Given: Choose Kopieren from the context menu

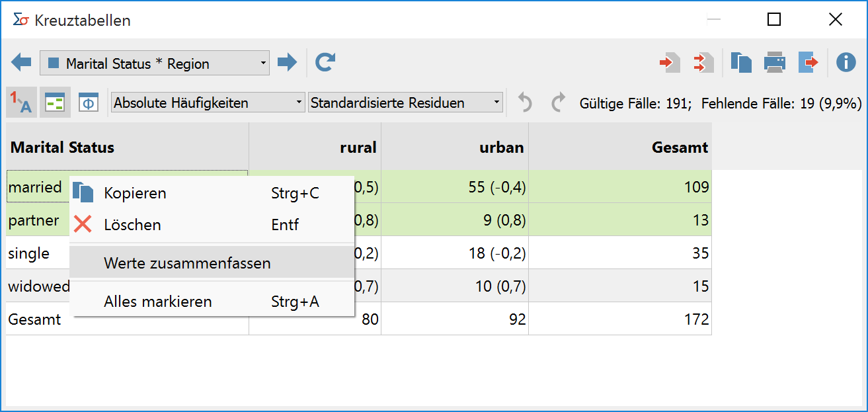Looking at the screenshot, I should point(212,193).
